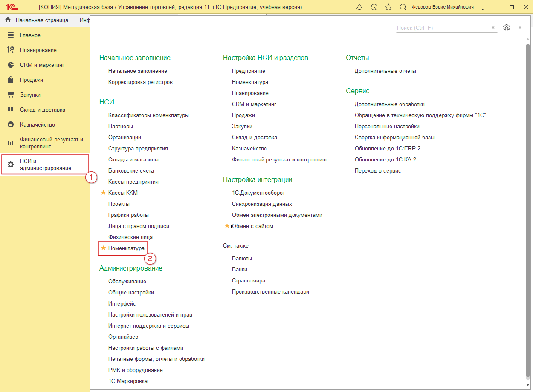Toggle favorite star next to Номенклатура
533x392 pixels.
103,248
